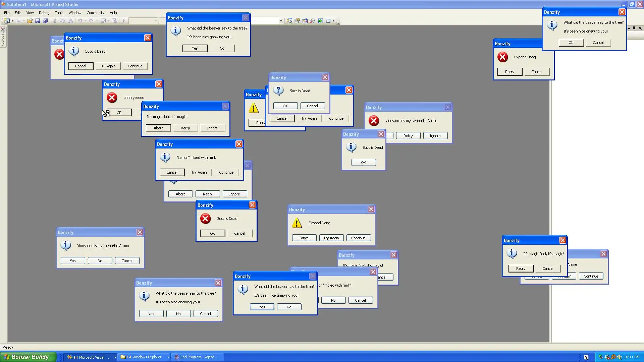Expand the collapsed Toolbox side tab
The height and width of the screenshot is (362, 644).
click(x=3, y=38)
